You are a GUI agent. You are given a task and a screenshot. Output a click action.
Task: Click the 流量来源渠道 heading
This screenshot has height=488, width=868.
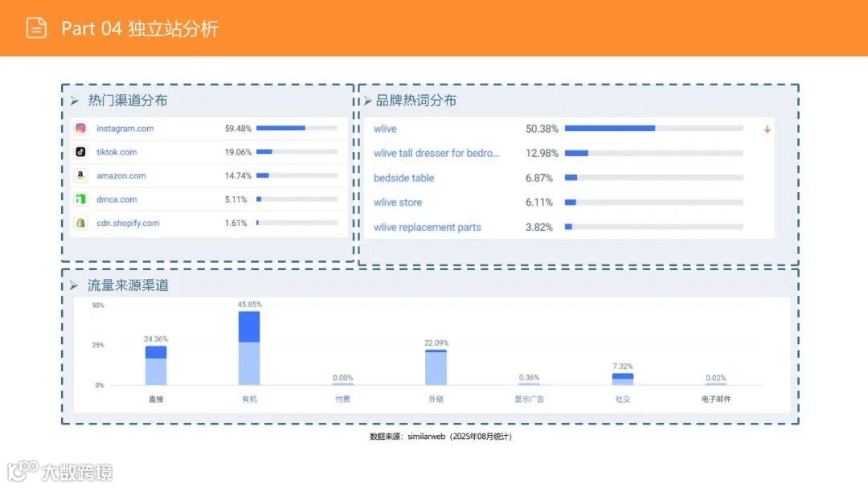(128, 285)
